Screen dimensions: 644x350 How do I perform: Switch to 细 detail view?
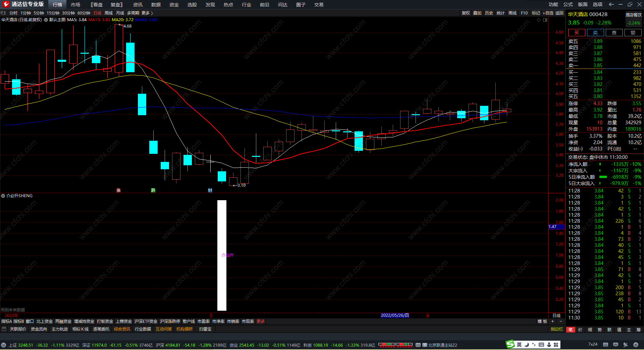(x=590, y=330)
